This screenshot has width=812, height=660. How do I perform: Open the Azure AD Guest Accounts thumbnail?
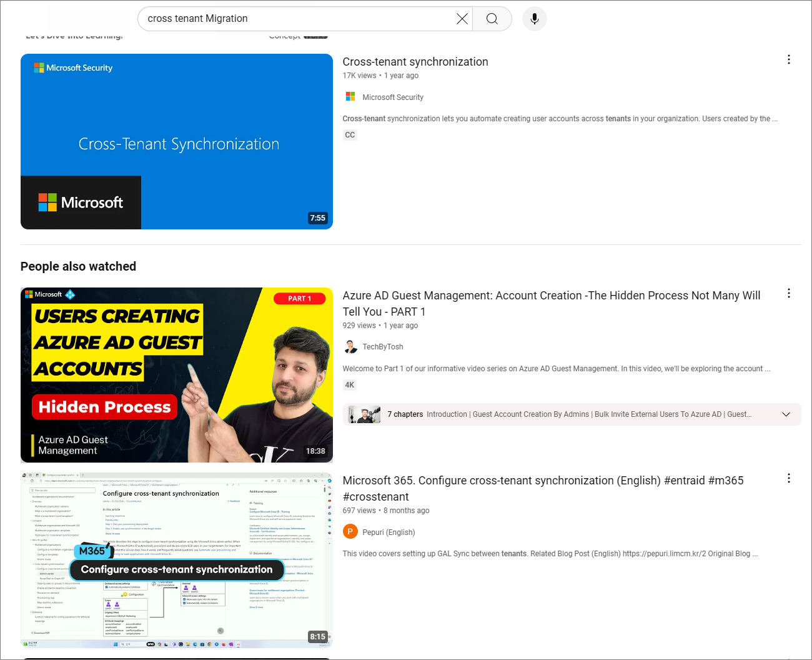pos(177,375)
